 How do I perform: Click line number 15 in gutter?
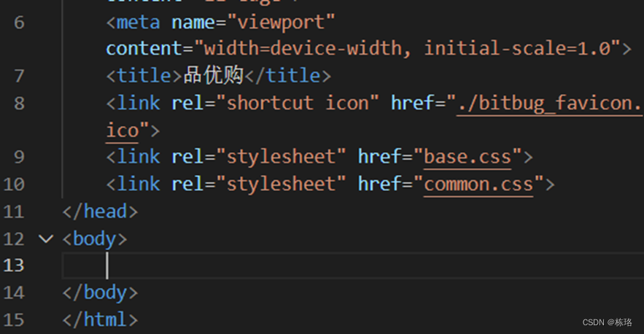coord(14,319)
